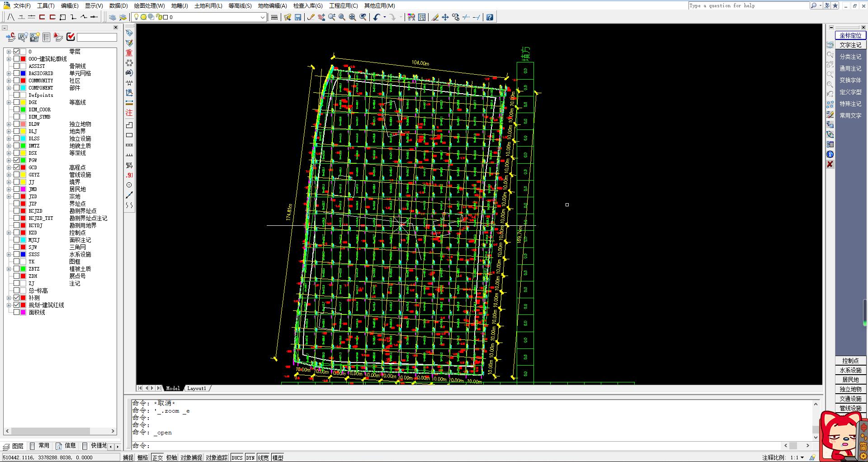The width and height of the screenshot is (868, 462).
Task: Click the linetype lines icon beside layer box
Action: [274, 17]
